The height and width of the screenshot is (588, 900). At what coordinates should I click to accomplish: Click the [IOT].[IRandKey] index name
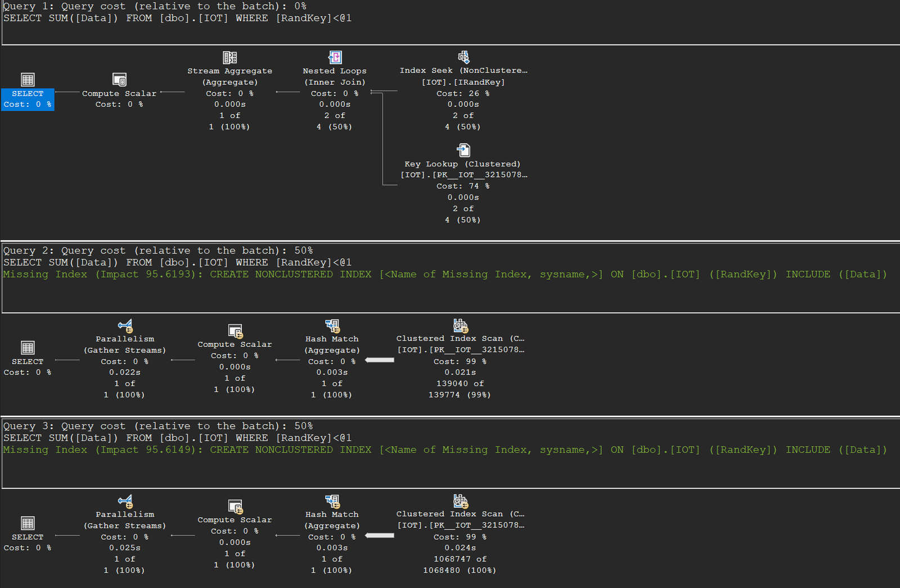[463, 82]
